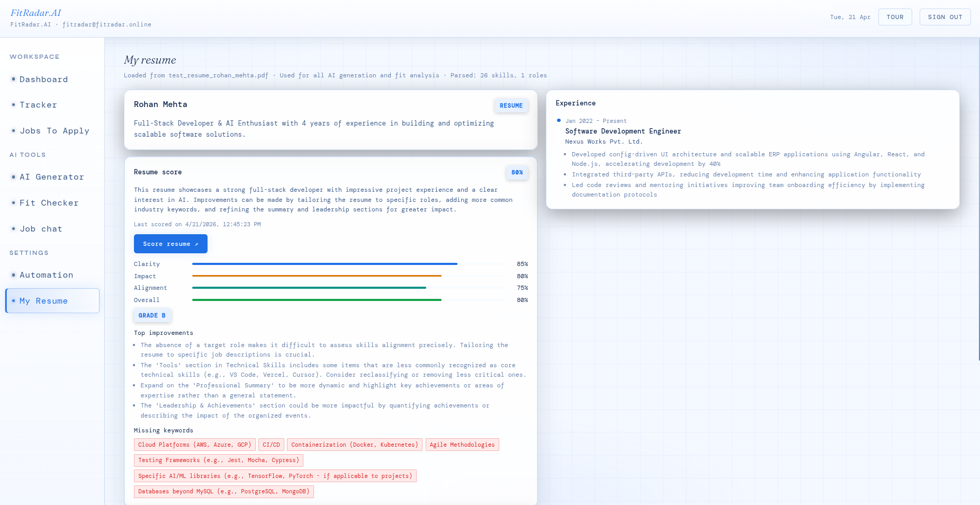Open the Dashboard sidebar item
The image size is (980, 505).
point(52,79)
